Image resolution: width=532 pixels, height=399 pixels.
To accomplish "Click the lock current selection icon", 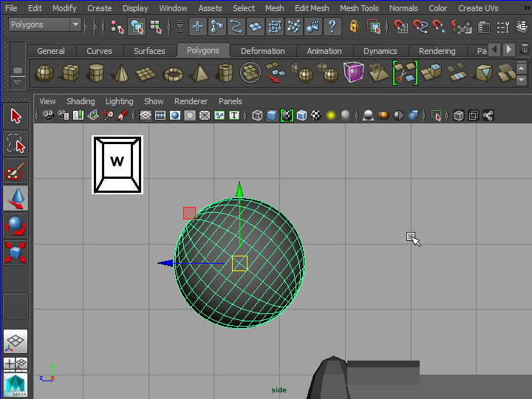I will click(354, 27).
